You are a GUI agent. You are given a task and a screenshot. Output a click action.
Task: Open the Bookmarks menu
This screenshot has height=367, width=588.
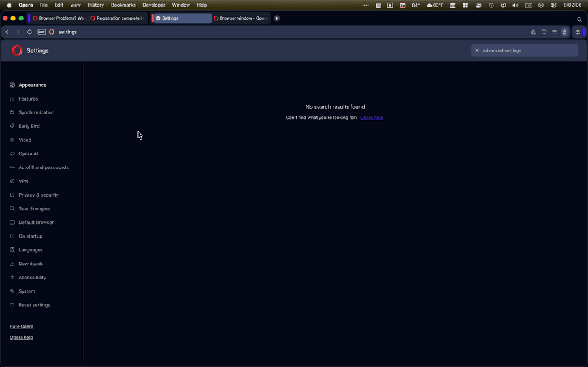[123, 5]
